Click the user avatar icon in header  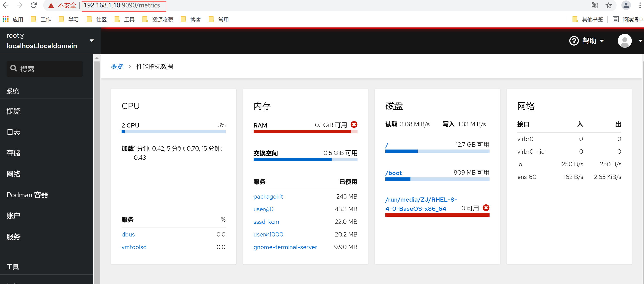(624, 41)
